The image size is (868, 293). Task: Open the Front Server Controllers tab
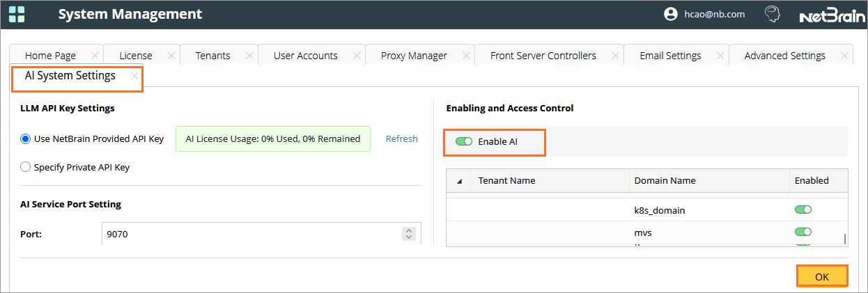[x=543, y=56]
